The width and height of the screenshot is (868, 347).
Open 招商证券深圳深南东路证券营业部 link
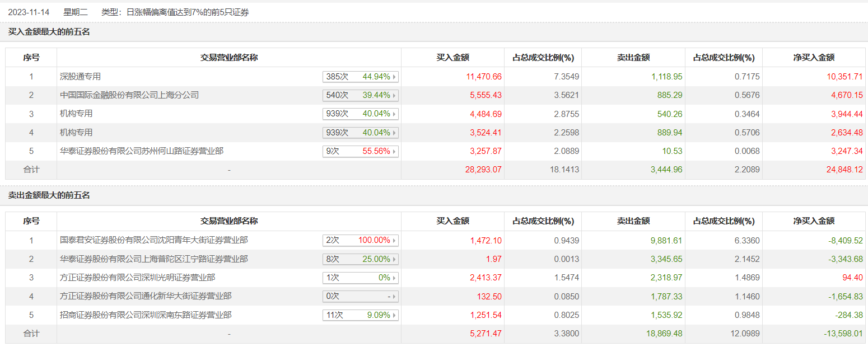pyautogui.click(x=146, y=315)
